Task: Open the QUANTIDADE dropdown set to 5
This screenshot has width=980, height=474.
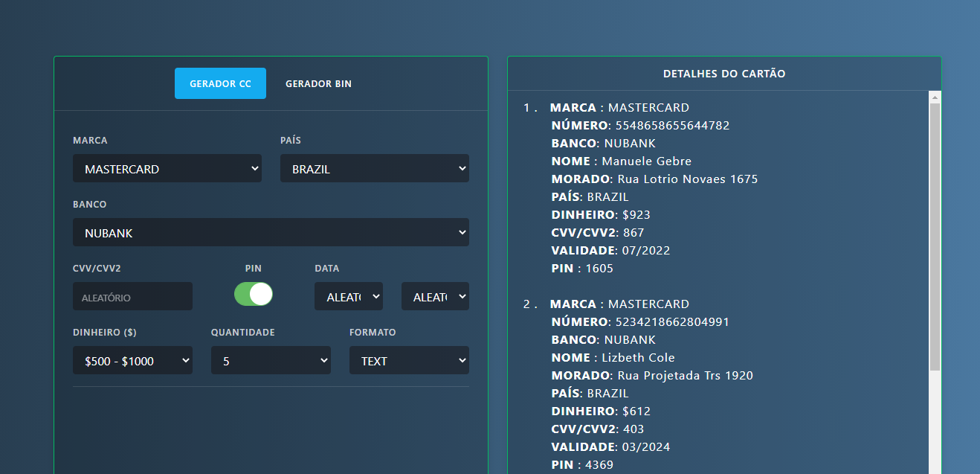Action: point(271,360)
